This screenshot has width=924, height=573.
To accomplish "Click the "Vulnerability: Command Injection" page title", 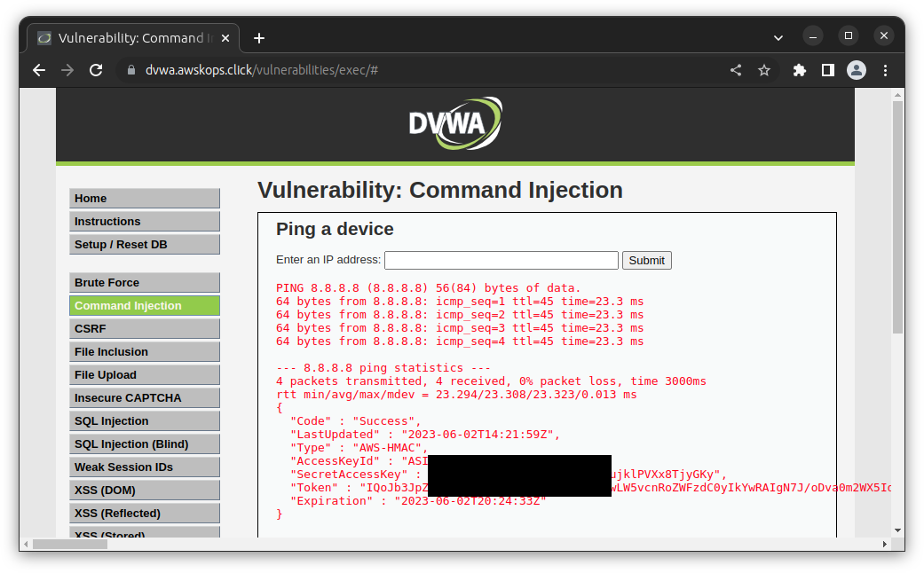I will (440, 190).
